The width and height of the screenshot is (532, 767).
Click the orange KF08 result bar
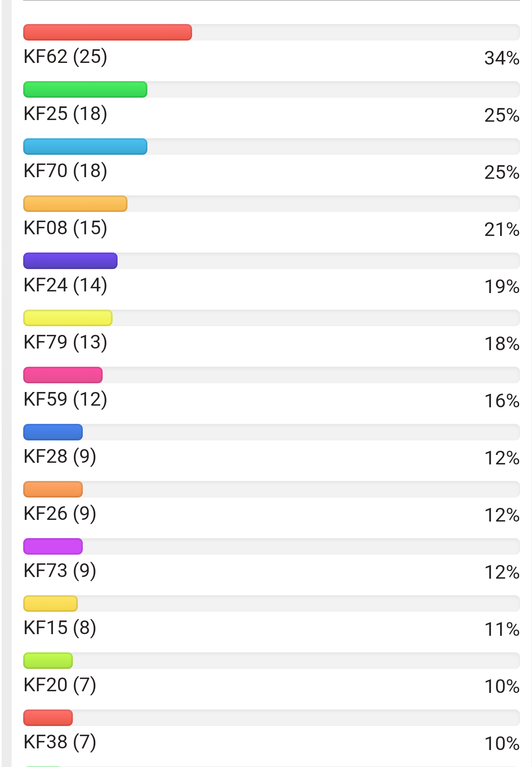coord(75,204)
